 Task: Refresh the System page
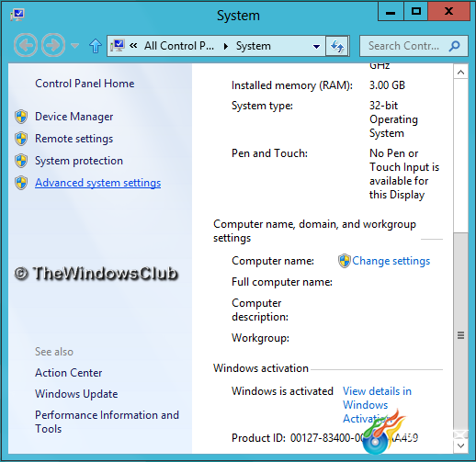pyautogui.click(x=337, y=46)
